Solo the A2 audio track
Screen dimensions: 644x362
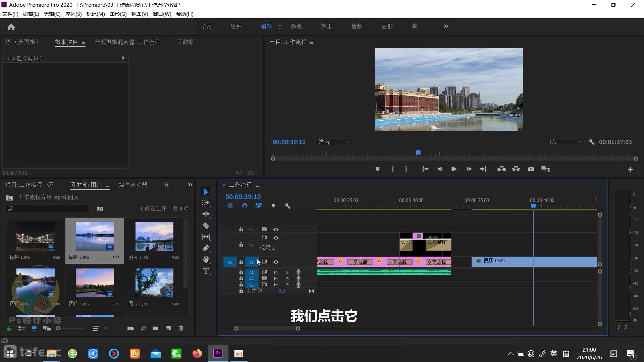(x=287, y=279)
